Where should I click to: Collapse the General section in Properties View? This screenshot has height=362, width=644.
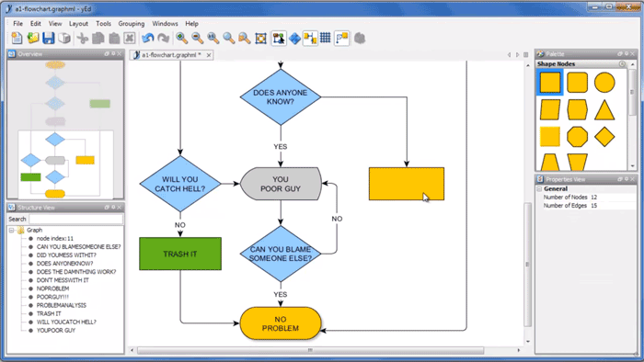coord(539,188)
